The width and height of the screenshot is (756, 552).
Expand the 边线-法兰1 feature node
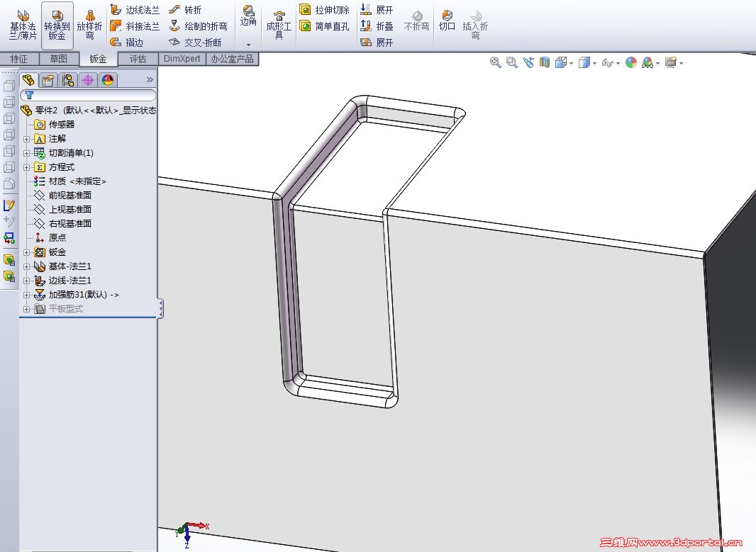point(26,281)
